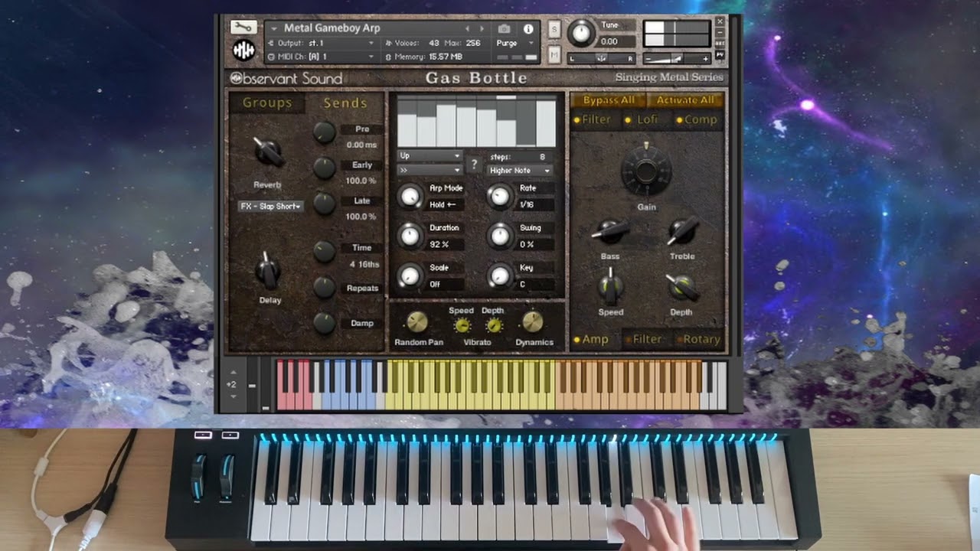This screenshot has width=980, height=551.
Task: Switch to the Groups tab
Action: [267, 103]
